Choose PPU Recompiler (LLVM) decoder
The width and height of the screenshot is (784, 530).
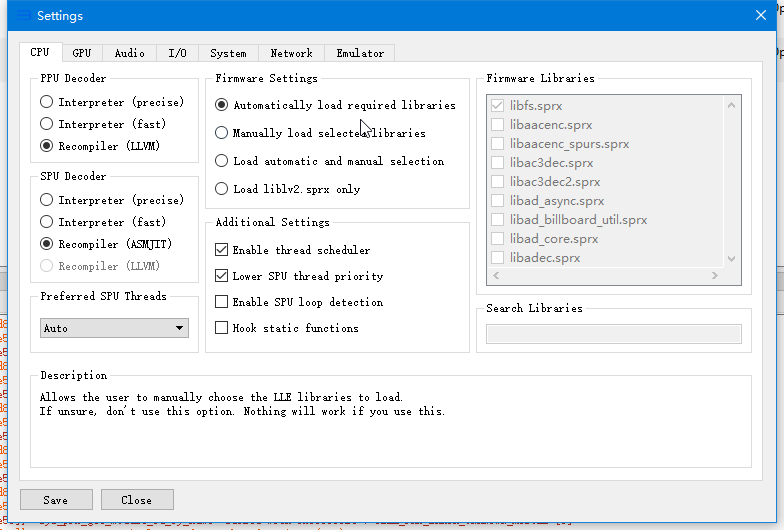point(100,146)
